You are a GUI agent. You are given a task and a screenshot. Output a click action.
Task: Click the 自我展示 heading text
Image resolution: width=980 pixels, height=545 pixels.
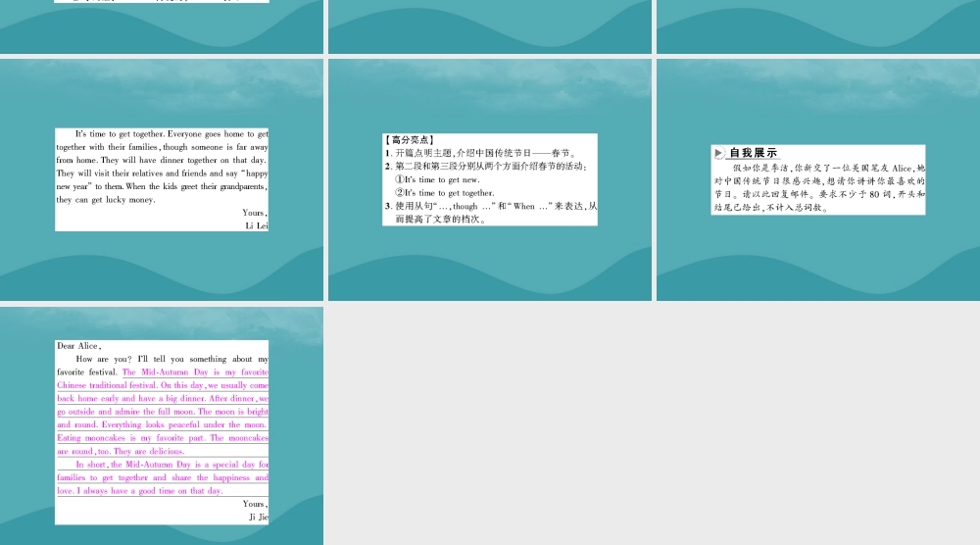tap(753, 153)
